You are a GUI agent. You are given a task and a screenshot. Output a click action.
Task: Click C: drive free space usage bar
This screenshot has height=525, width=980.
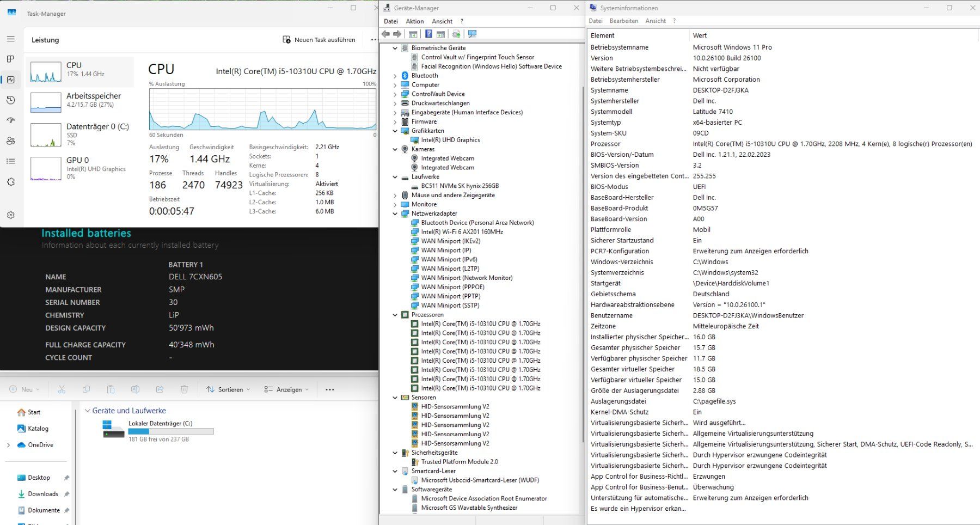(x=171, y=431)
